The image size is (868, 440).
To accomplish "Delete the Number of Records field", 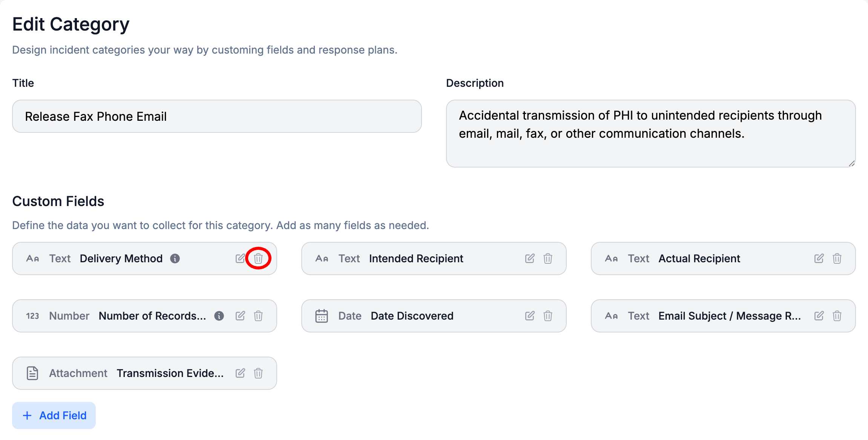I will [258, 316].
